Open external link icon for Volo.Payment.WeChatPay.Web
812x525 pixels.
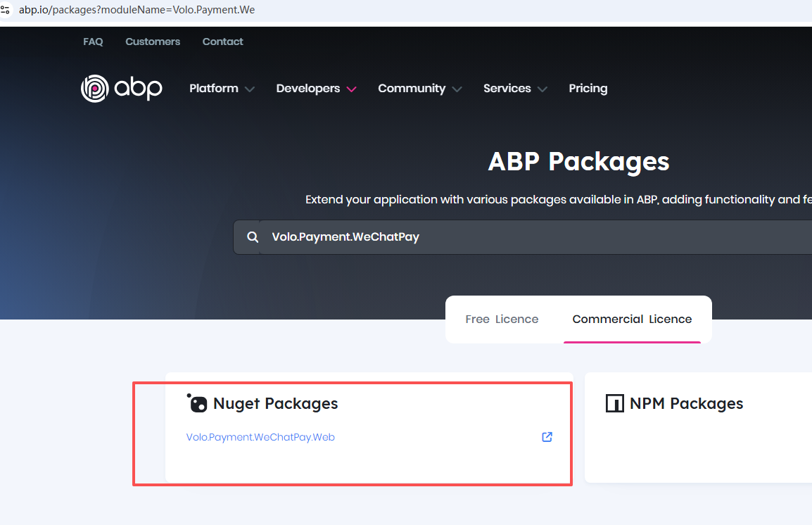coord(547,437)
